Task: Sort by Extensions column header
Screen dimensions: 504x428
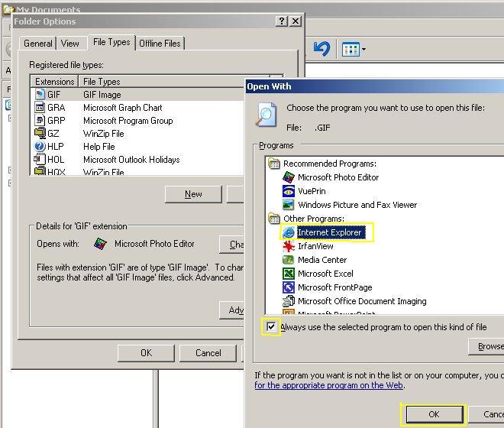Action: [x=55, y=82]
